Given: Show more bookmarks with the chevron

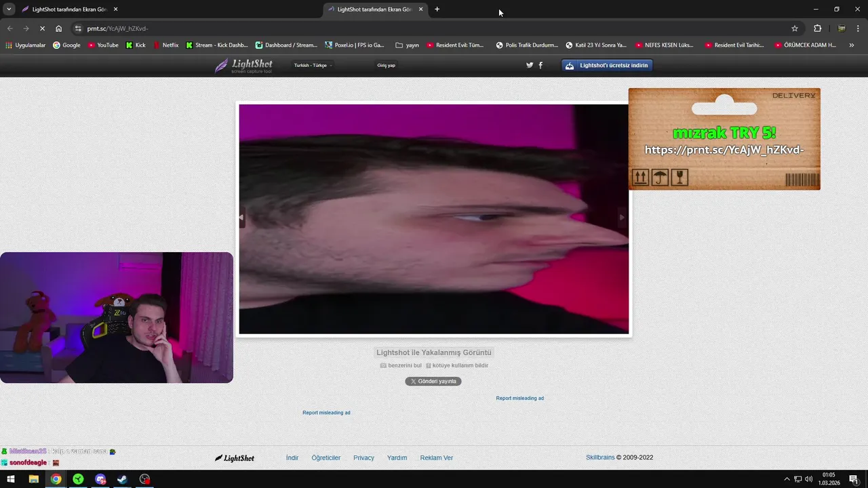Looking at the screenshot, I should (x=852, y=45).
